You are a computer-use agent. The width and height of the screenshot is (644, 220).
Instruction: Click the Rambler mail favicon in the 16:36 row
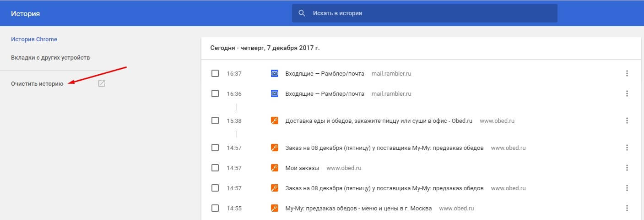click(x=275, y=93)
